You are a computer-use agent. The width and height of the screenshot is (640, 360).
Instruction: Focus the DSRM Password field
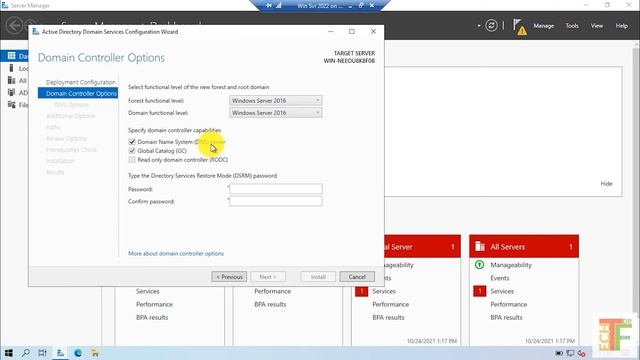[x=276, y=189]
